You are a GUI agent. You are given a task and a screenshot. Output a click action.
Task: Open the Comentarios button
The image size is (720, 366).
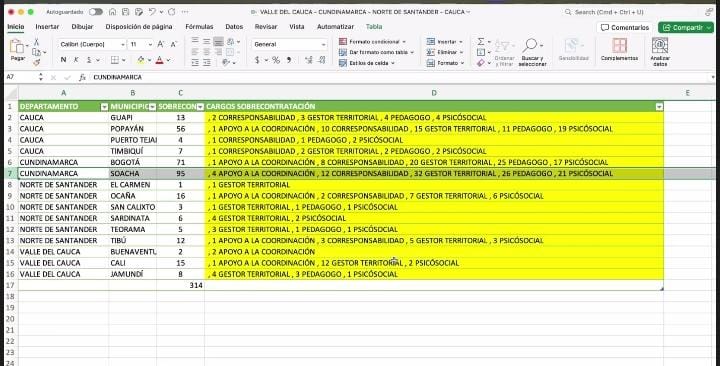[625, 28]
